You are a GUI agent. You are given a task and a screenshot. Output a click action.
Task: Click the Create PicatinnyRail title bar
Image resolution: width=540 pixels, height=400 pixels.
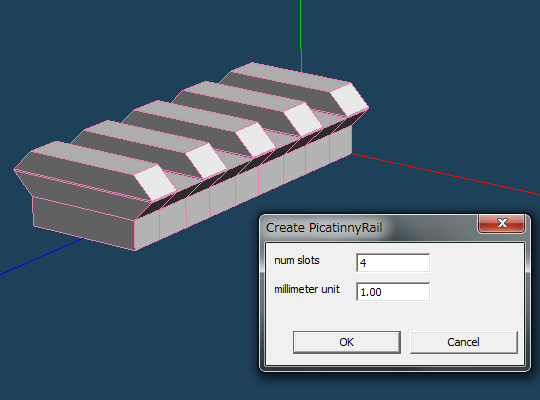coord(368,227)
